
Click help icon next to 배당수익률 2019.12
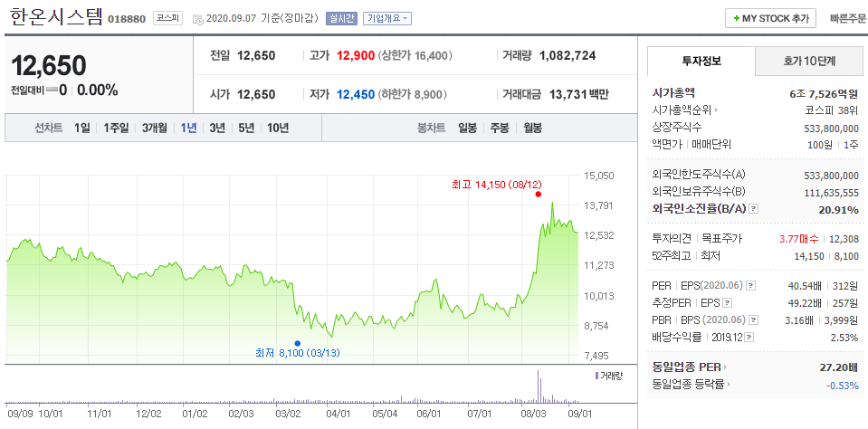[x=750, y=337]
